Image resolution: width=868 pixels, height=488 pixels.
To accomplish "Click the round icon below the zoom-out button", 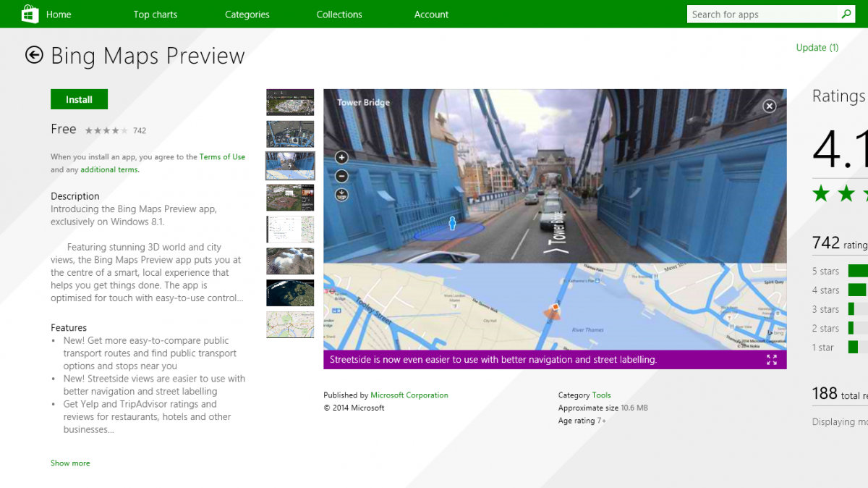I will click(x=342, y=194).
